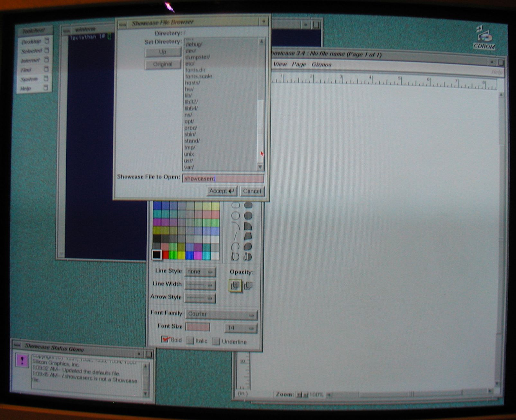Open Help in the Toolchest
This screenshot has height=420, width=516.
[x=35, y=88]
